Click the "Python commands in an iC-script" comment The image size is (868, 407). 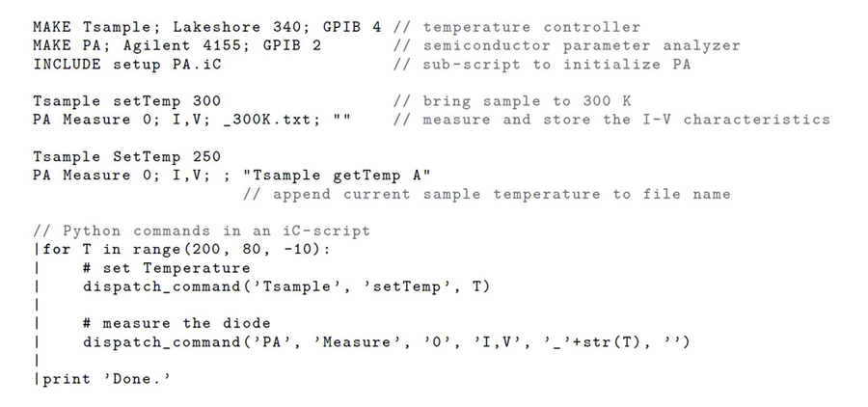(202, 231)
